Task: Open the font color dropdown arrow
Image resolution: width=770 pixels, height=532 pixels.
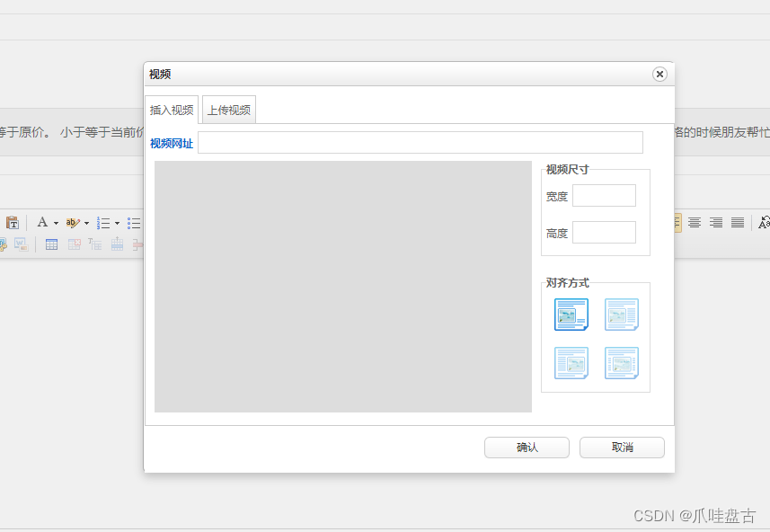Action: (x=56, y=223)
